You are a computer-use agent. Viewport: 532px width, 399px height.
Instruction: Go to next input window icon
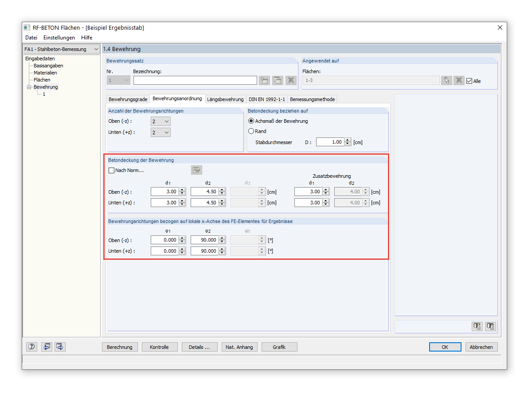tap(60, 347)
